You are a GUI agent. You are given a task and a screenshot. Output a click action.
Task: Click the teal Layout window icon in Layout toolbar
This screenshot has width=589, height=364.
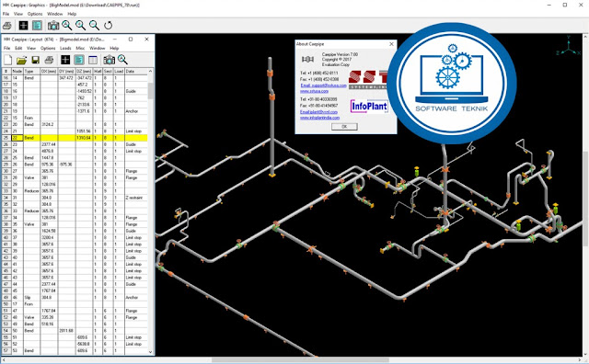79,60
